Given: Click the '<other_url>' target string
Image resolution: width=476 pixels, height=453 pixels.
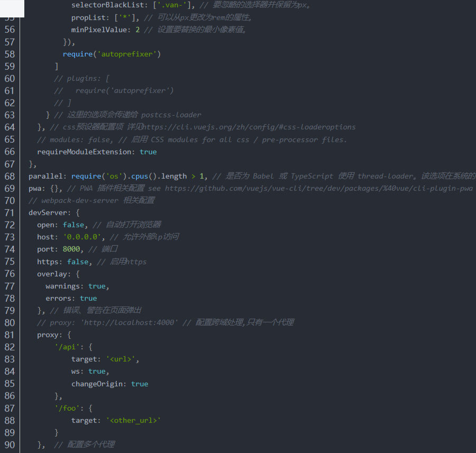Looking at the screenshot, I should 133,421.
